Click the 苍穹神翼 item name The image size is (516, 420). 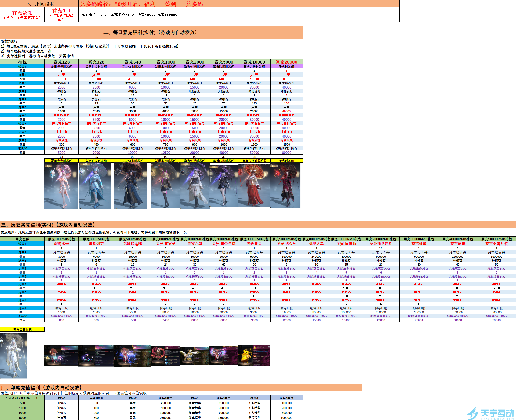[x=420, y=244]
